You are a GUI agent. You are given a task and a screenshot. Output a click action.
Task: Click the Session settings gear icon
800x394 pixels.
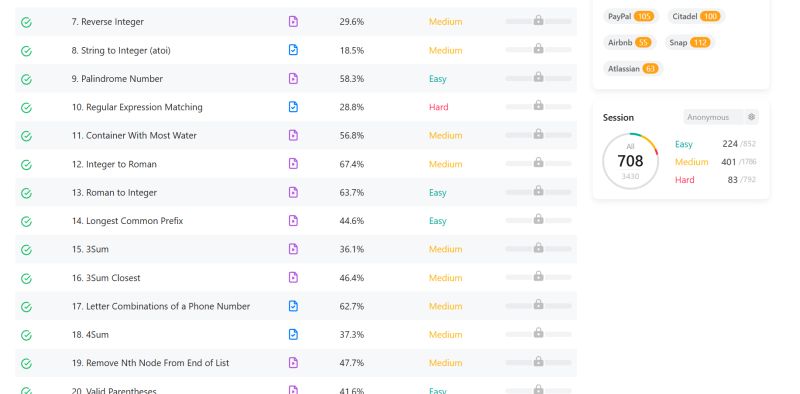pos(751,117)
